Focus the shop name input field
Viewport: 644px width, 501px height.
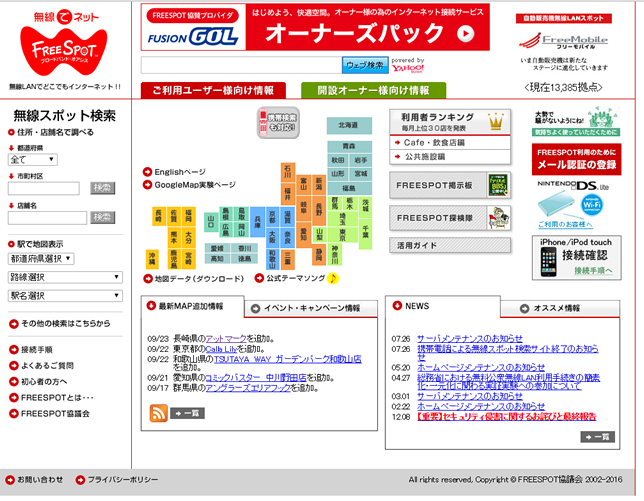47,218
